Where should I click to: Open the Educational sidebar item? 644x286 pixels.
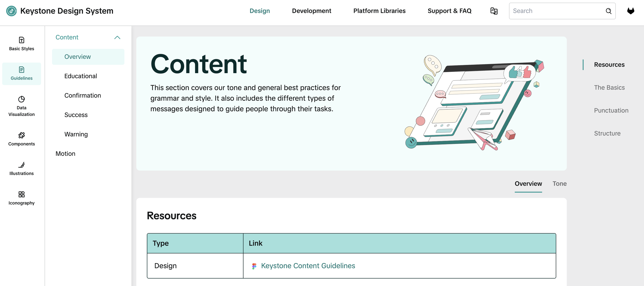point(81,76)
